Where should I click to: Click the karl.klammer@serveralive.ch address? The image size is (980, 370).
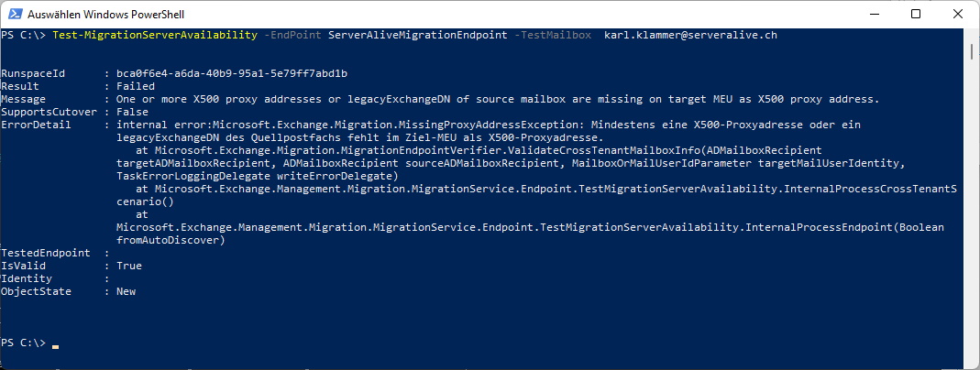point(690,35)
